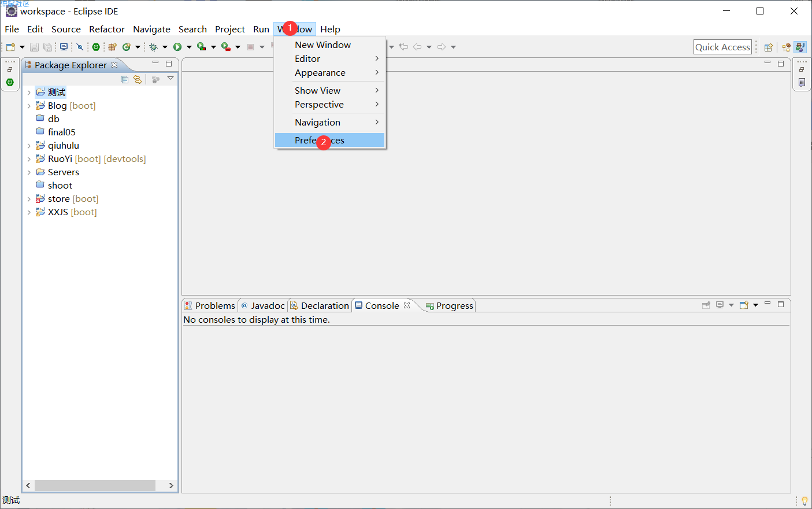Open the Debug dropdown arrow
Screen dimensions: 812x509
[x=165, y=47]
